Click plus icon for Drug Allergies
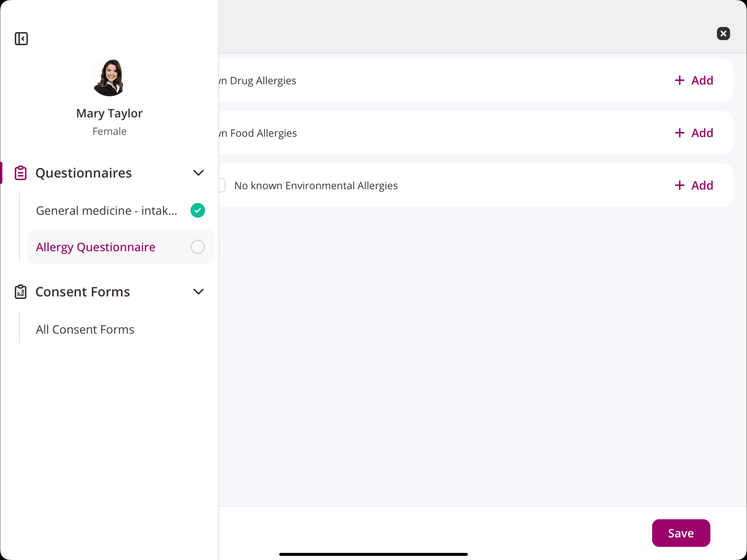 (x=679, y=80)
